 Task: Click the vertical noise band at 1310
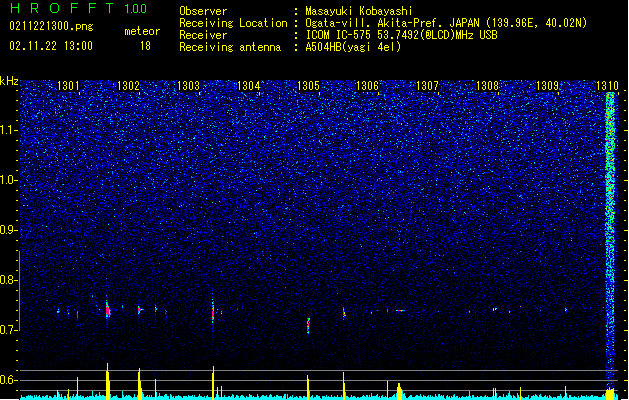(610, 241)
